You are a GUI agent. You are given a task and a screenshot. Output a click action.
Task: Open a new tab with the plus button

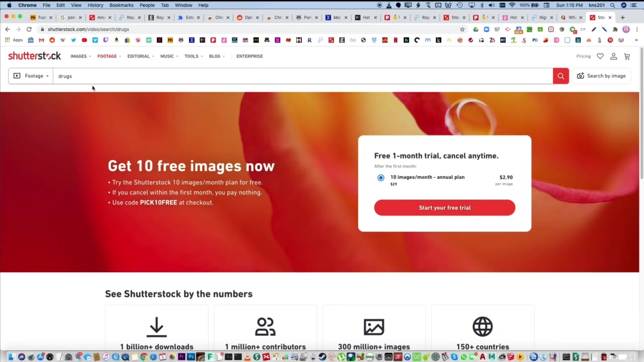(x=622, y=17)
